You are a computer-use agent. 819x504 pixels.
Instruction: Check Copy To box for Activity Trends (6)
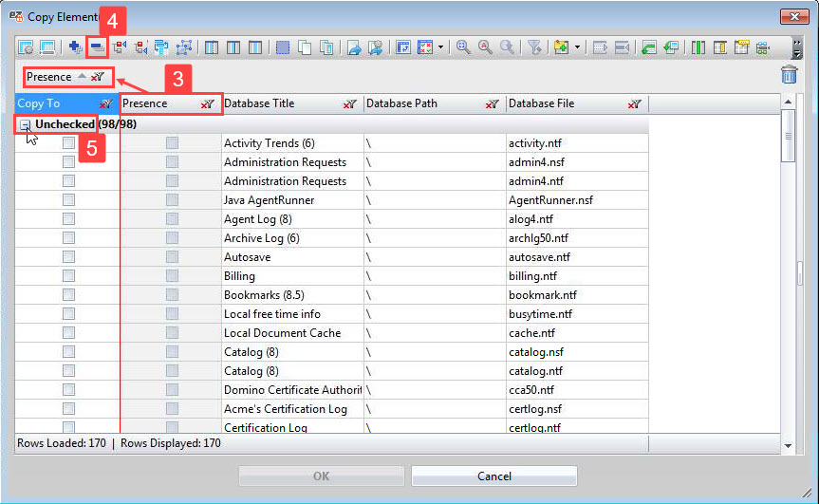pos(68,143)
